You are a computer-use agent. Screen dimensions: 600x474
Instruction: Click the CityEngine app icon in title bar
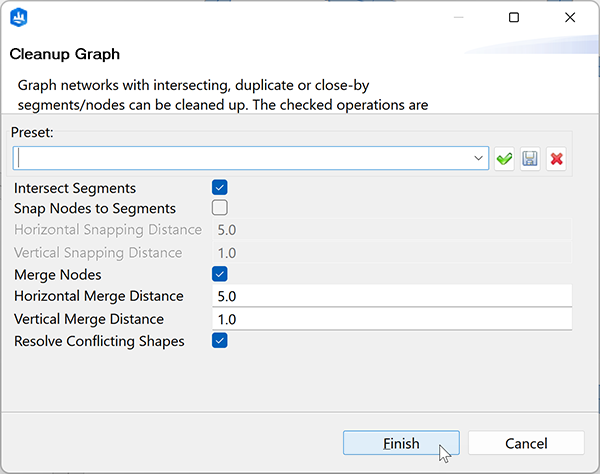[21, 17]
